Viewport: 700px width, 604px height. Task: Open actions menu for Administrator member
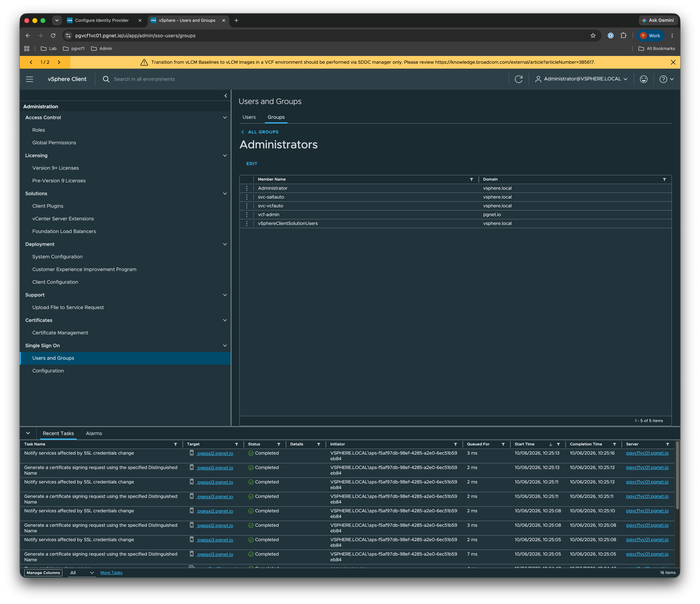click(247, 188)
